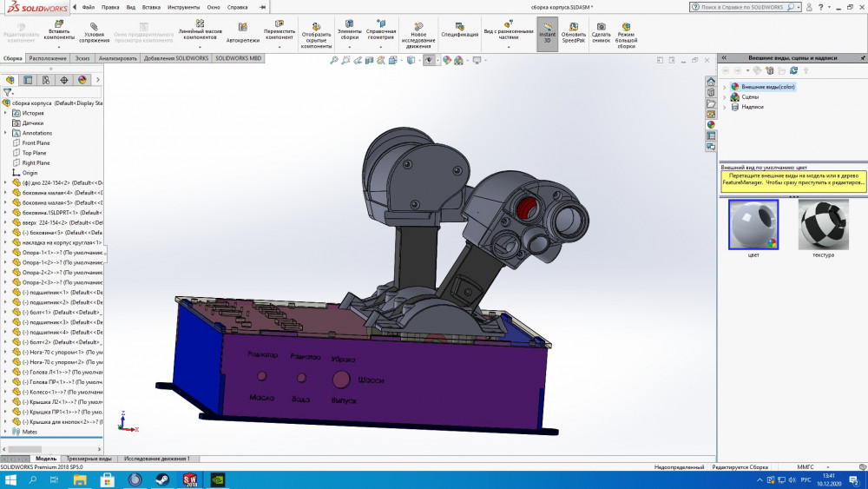Click the Обновить SpeedPak icon
The height and width of the screenshot is (489, 868).
coord(574,26)
